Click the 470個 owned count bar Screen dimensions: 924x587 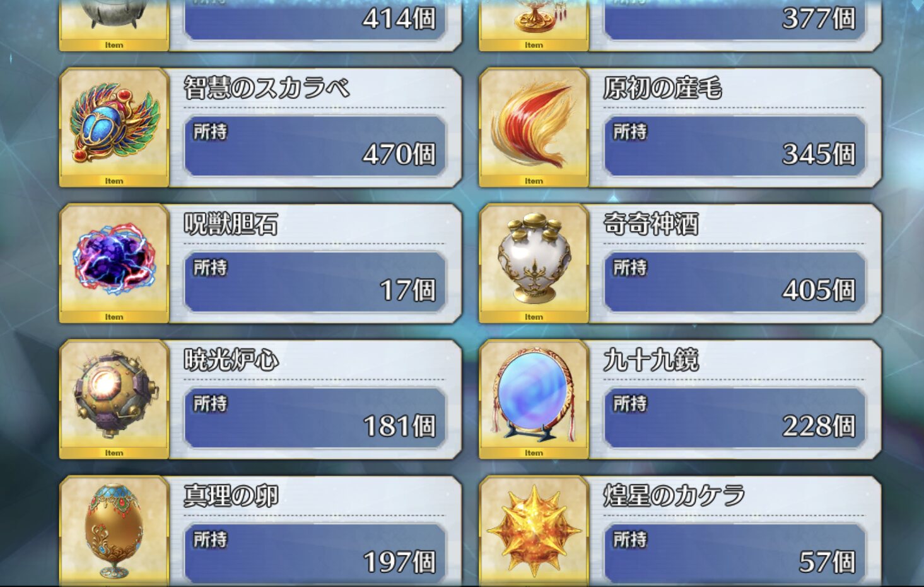[x=315, y=146]
